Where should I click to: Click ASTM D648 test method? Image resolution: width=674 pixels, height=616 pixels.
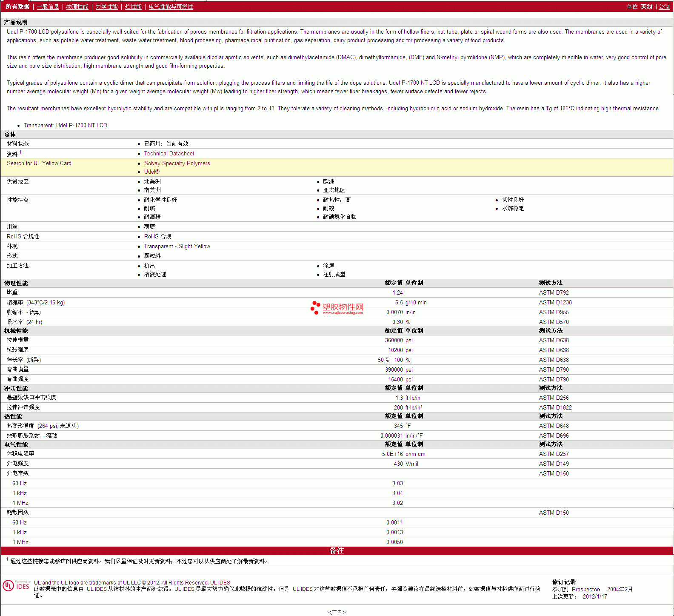pos(554,426)
